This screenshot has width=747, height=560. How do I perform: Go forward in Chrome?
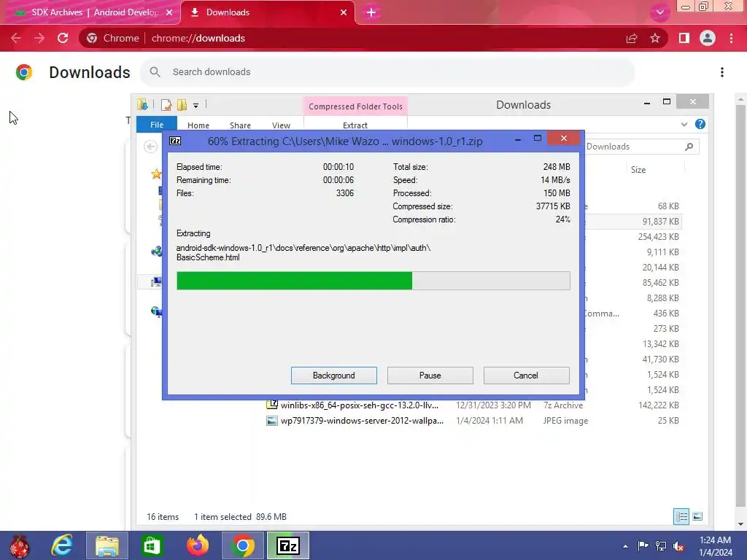coord(39,38)
